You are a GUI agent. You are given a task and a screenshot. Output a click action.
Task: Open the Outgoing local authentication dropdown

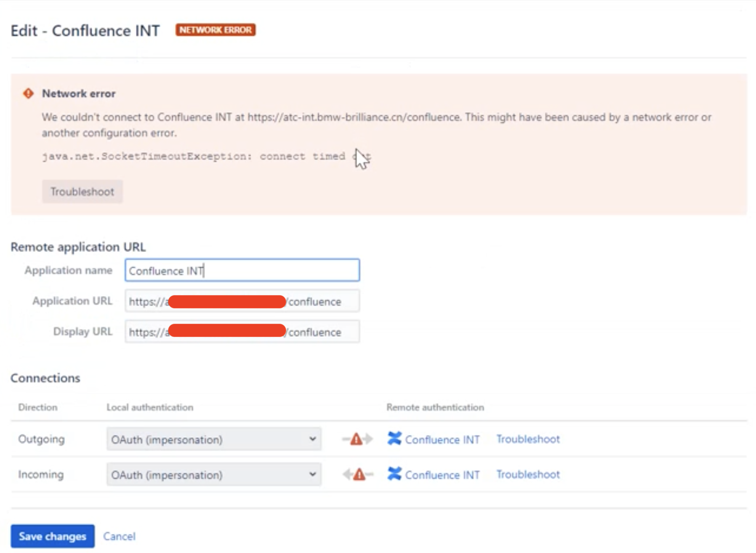[214, 439]
